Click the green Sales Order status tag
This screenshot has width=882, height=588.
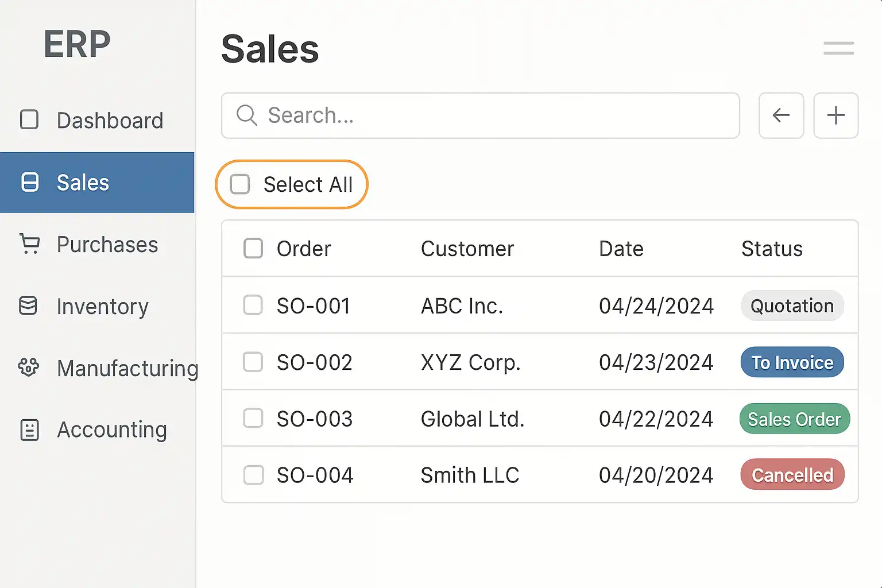[x=794, y=419]
